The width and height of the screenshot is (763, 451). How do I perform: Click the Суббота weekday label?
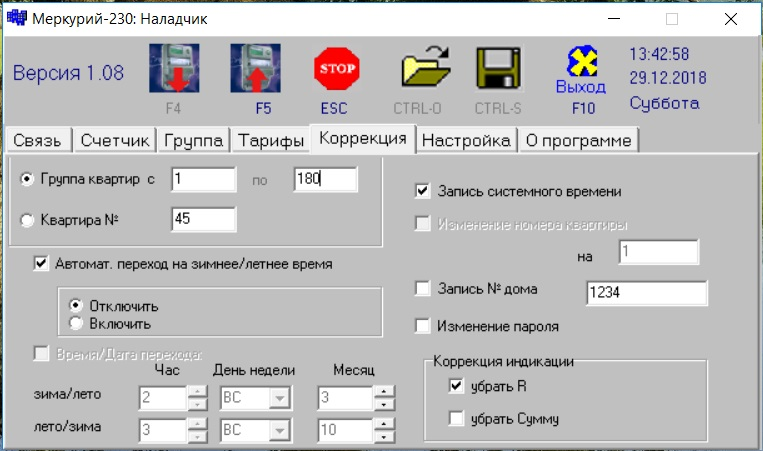pyautogui.click(x=664, y=103)
